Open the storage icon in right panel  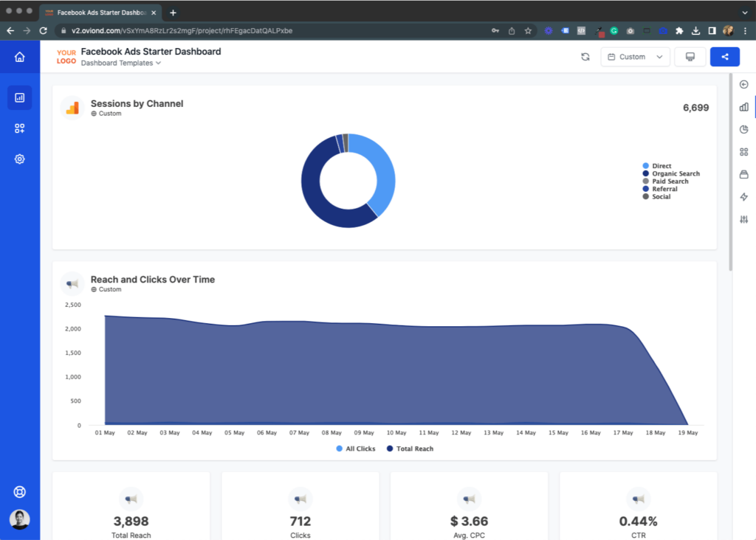point(744,174)
